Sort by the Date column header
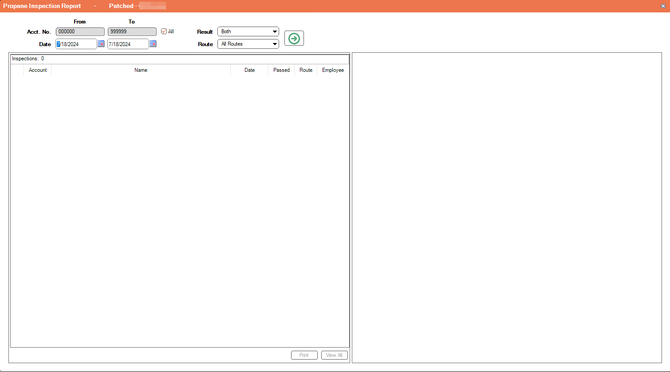The height and width of the screenshot is (372, 670). (250, 70)
